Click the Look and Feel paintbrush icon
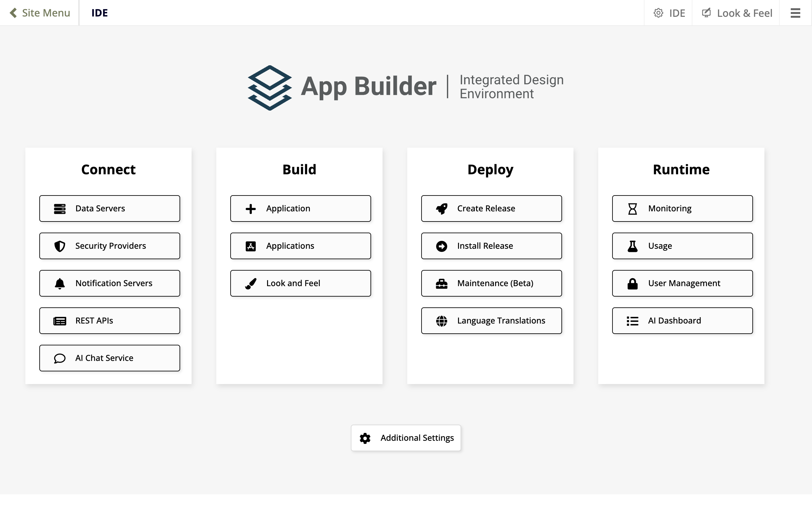The image size is (812, 507). pos(250,283)
